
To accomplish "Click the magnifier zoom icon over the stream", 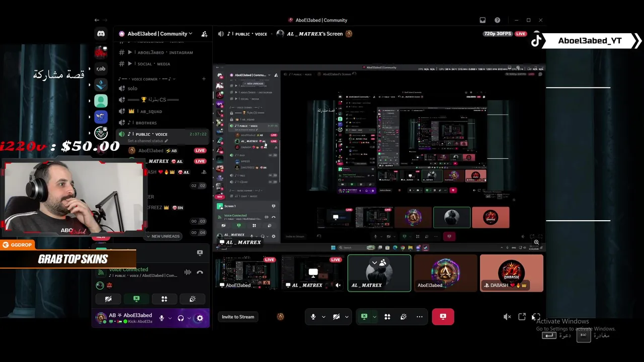I will 536,243.
